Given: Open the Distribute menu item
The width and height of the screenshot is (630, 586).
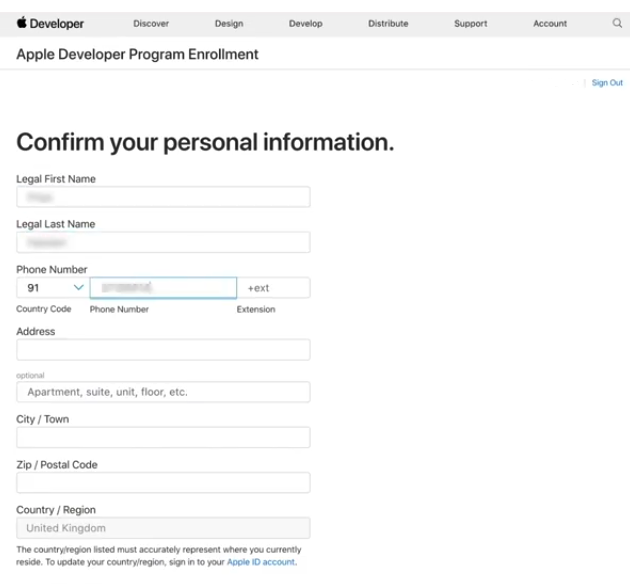Looking at the screenshot, I should tap(388, 24).
